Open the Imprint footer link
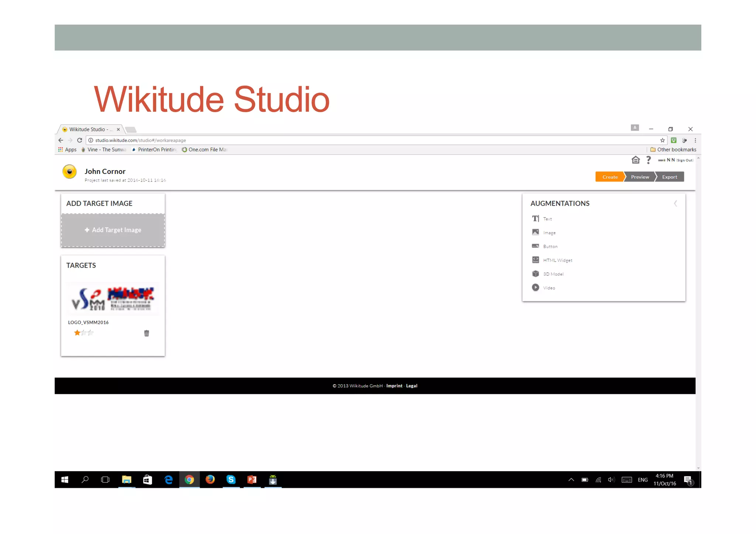Screen dimensions: 756x534 click(x=394, y=386)
